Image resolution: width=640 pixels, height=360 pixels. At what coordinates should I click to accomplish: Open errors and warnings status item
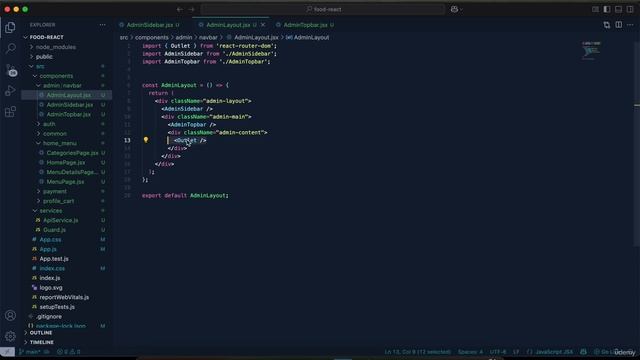pyautogui.click(x=69, y=352)
